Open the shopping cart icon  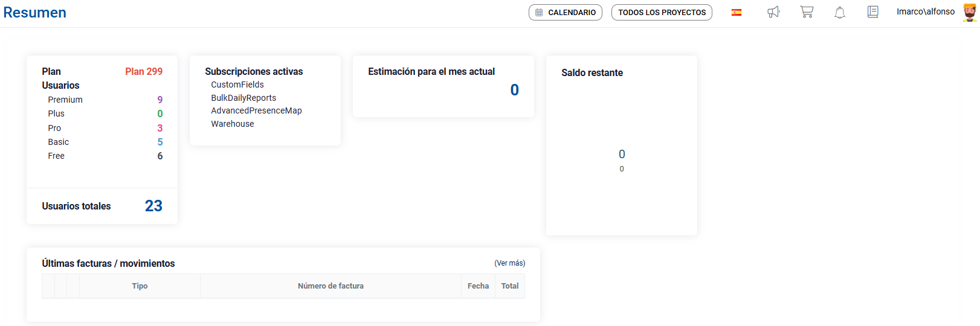[807, 12]
